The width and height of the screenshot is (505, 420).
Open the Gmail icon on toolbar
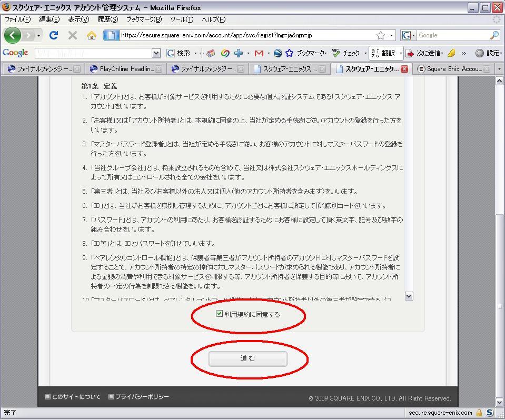coord(259,53)
